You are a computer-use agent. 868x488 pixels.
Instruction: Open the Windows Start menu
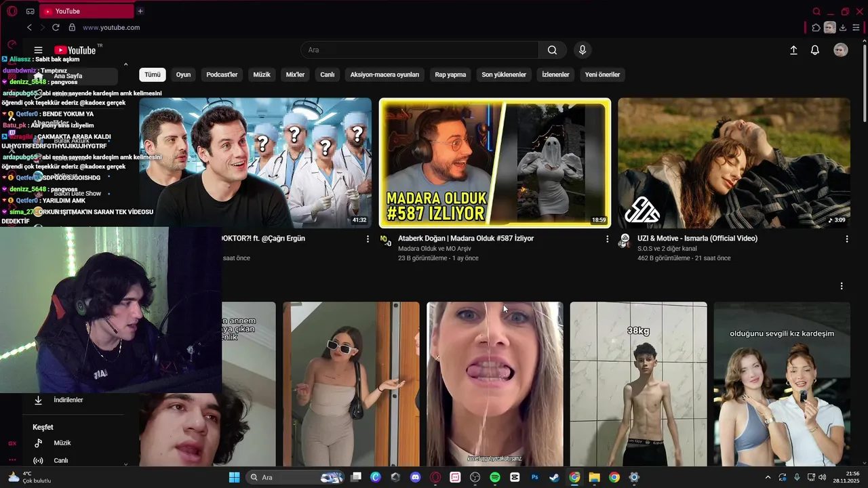(234, 477)
